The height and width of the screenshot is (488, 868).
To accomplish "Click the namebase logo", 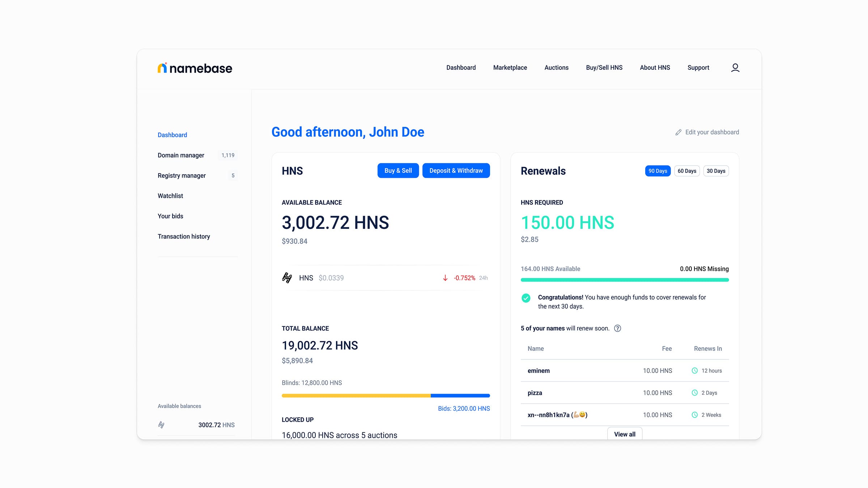I will (x=195, y=68).
